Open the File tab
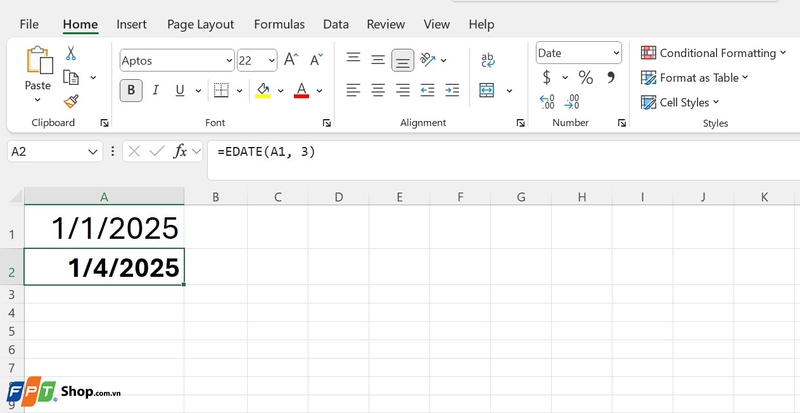 [x=29, y=24]
